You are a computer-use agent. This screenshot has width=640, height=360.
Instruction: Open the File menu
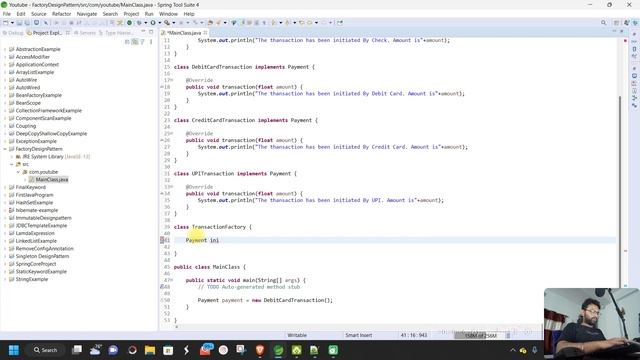pyautogui.click(x=7, y=14)
